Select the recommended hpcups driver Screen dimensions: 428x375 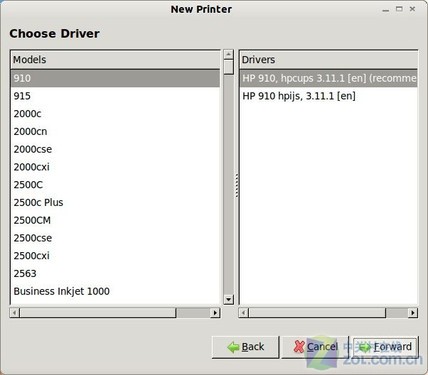pyautogui.click(x=328, y=78)
